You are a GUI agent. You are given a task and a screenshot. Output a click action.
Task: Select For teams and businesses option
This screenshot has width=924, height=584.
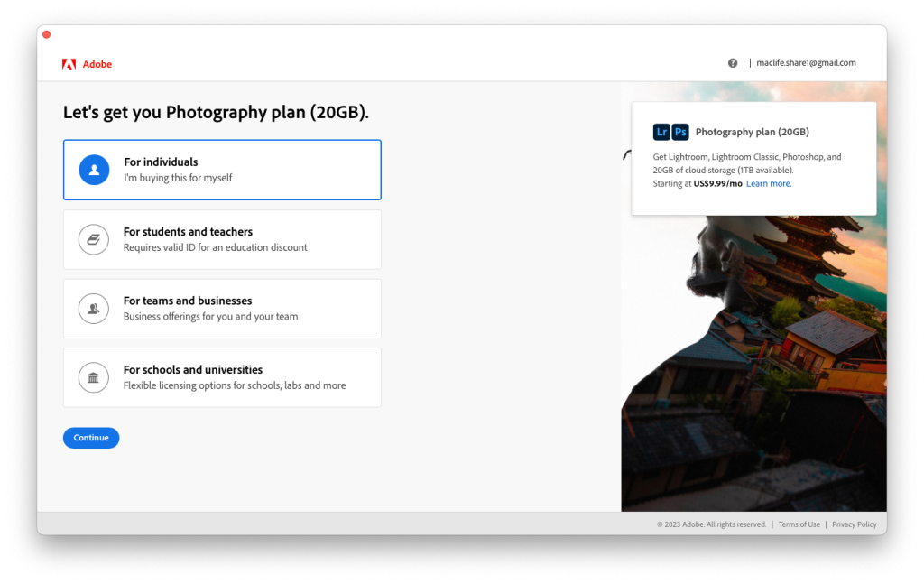[221, 308]
